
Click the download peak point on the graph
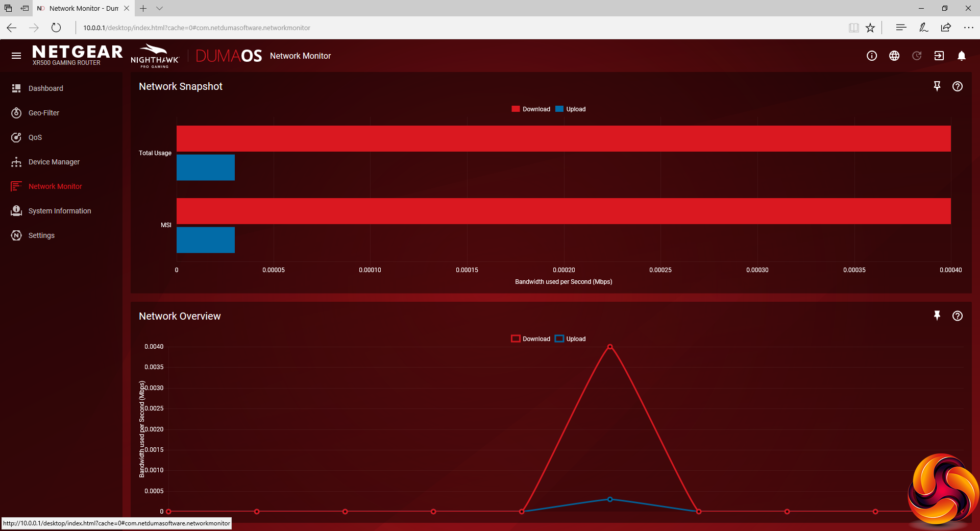pos(610,347)
